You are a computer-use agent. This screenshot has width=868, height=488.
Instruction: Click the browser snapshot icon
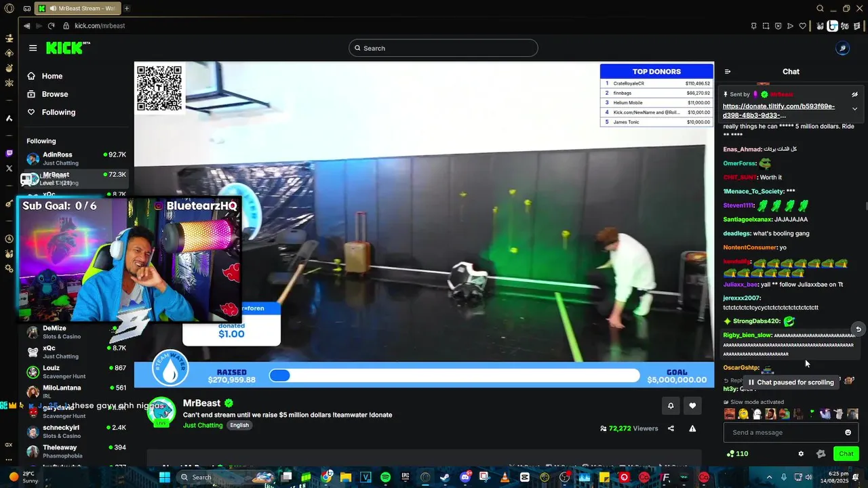(x=766, y=26)
